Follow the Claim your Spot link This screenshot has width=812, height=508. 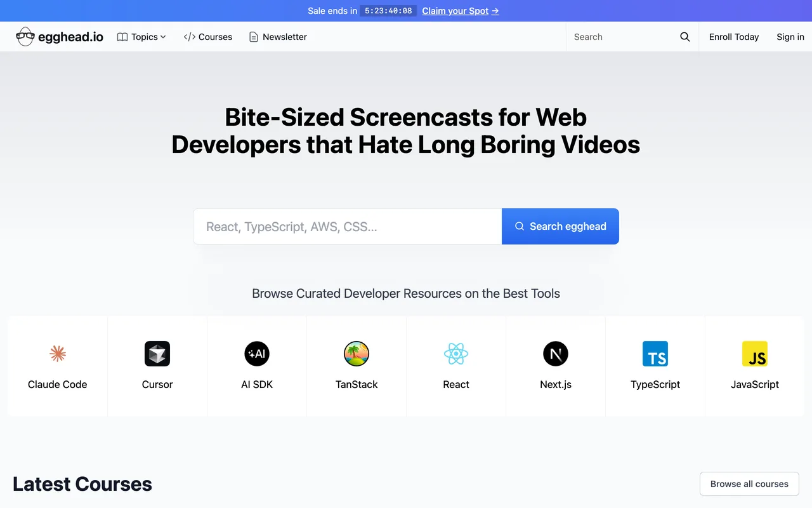(461, 11)
